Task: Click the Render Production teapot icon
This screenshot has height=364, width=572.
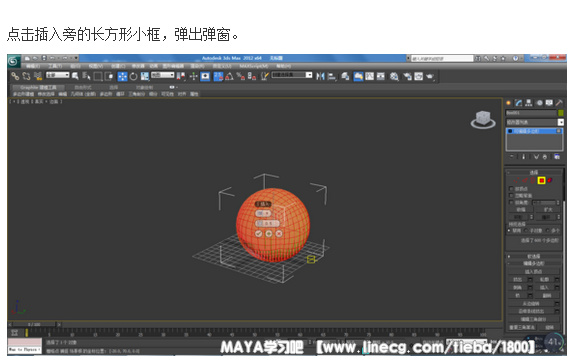Action: pyautogui.click(x=430, y=76)
